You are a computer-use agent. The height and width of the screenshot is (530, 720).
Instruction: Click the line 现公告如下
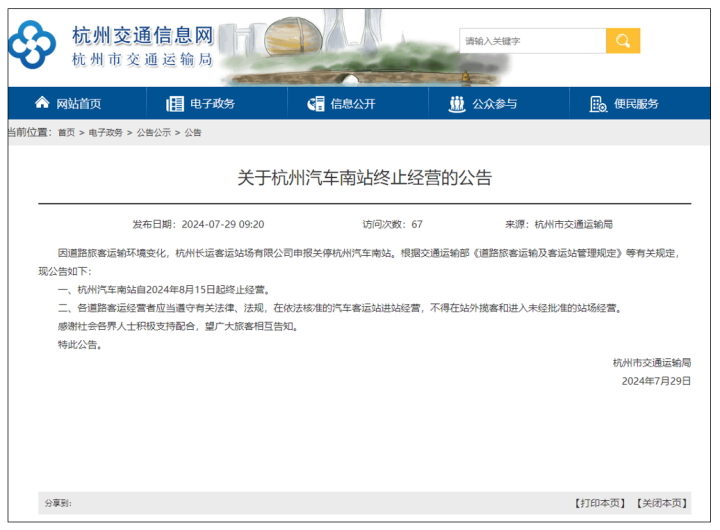65,271
